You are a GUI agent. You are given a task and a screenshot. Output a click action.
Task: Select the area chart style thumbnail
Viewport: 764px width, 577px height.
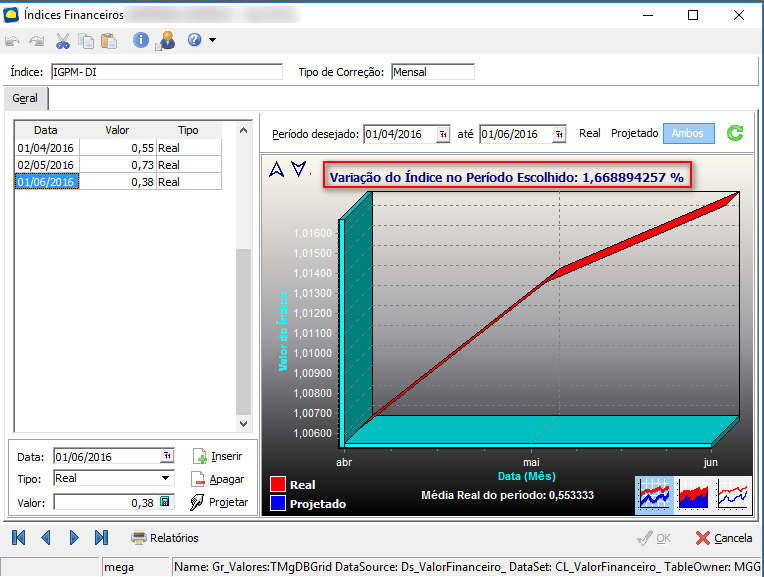[x=693, y=494]
